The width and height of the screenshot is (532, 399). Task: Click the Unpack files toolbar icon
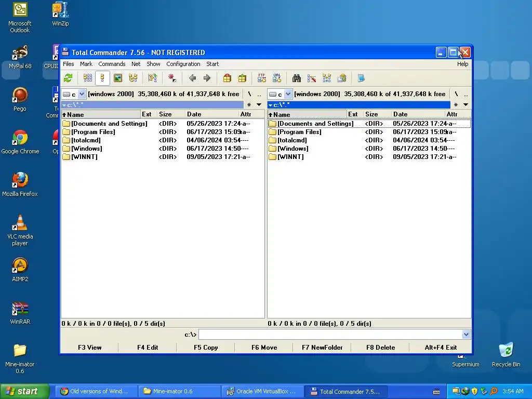click(x=242, y=78)
